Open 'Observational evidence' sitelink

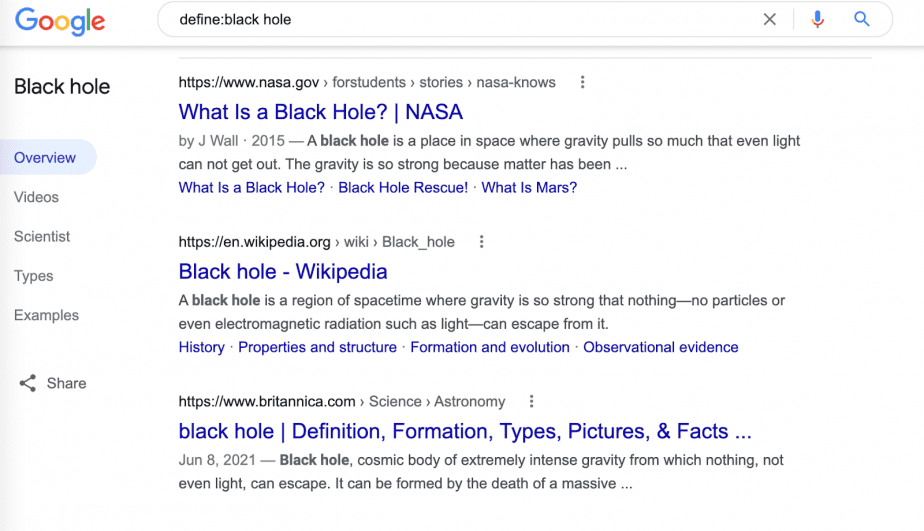click(x=661, y=347)
